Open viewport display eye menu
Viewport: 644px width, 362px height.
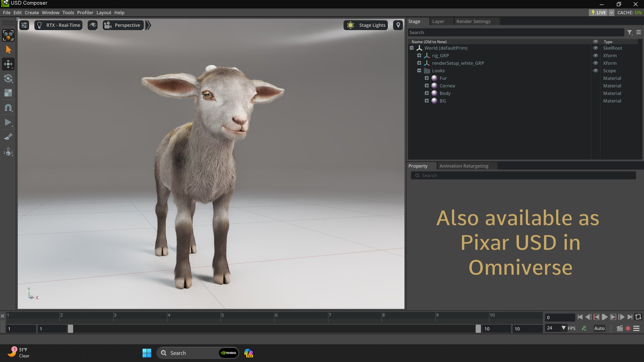(93, 25)
